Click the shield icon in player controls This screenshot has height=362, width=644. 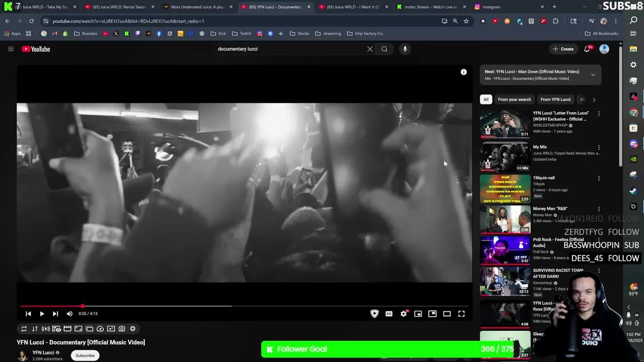pyautogui.click(x=374, y=314)
